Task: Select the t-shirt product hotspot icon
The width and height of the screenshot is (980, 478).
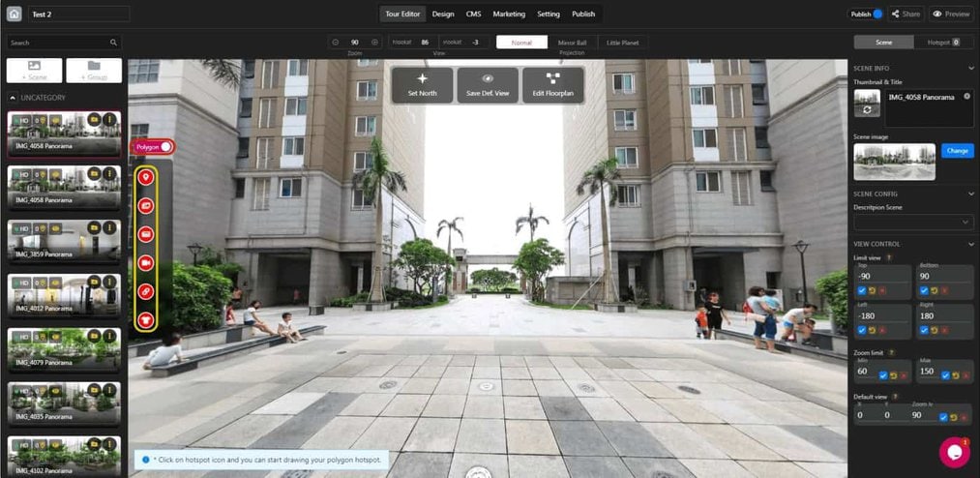Action: click(146, 318)
